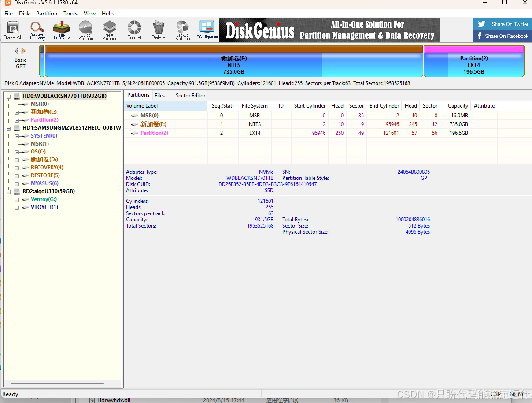Click the Hdrwvhdx.dll file in background window

click(114, 400)
